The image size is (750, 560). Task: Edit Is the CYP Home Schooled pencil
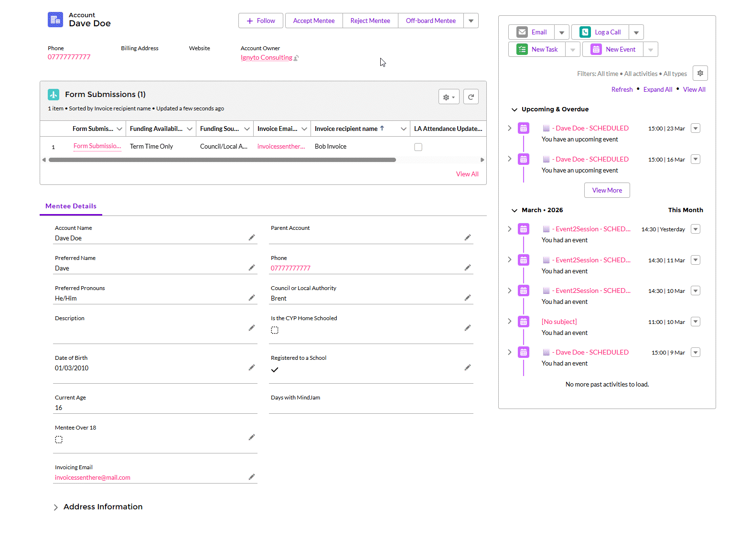pos(468,328)
